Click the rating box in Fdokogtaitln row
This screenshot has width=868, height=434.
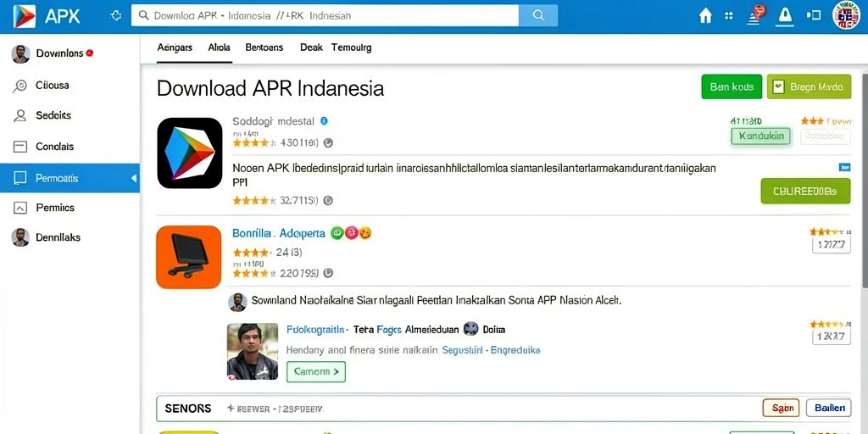(832, 336)
